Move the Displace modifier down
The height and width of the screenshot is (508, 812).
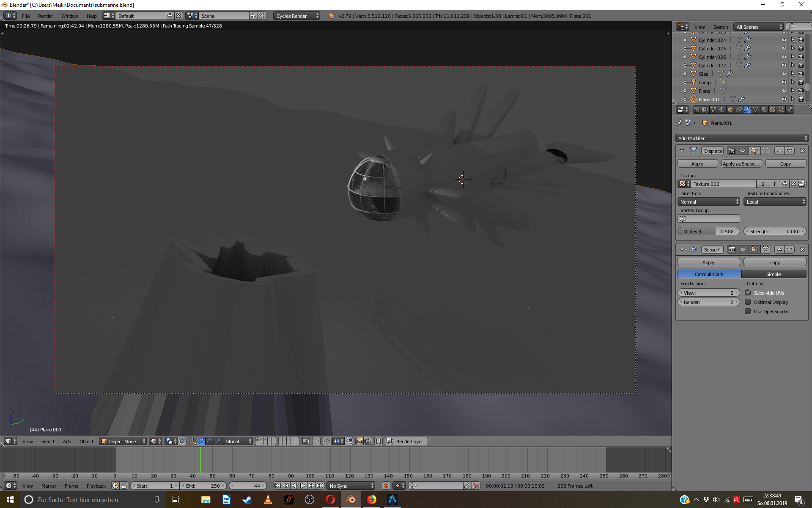point(790,151)
